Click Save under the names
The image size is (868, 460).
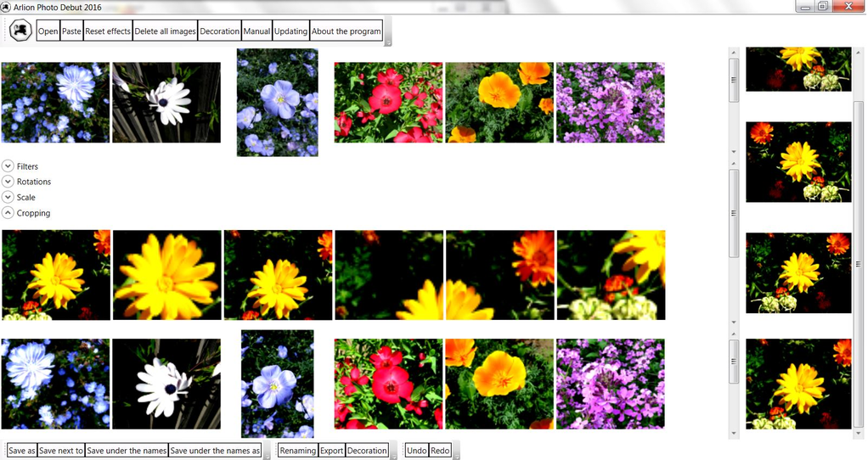127,451
